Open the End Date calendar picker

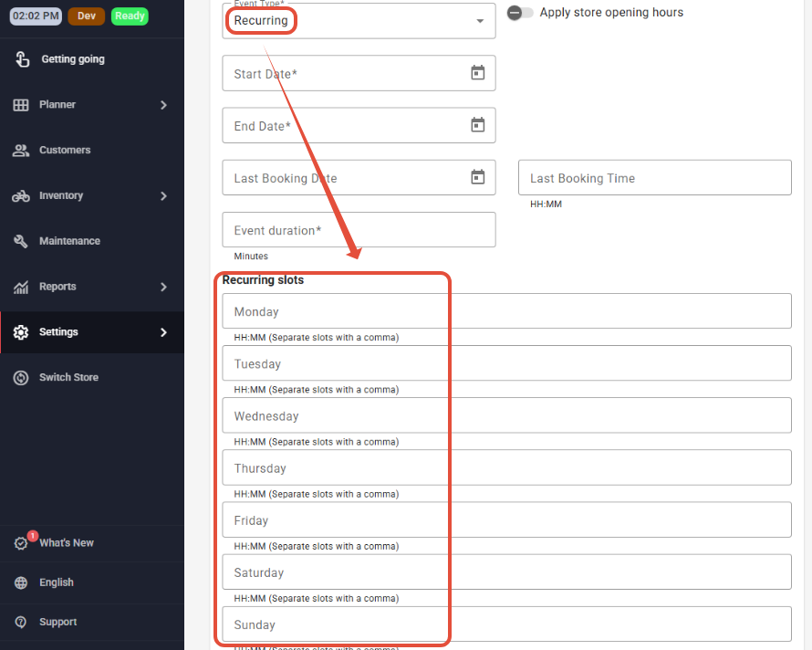[x=477, y=125]
